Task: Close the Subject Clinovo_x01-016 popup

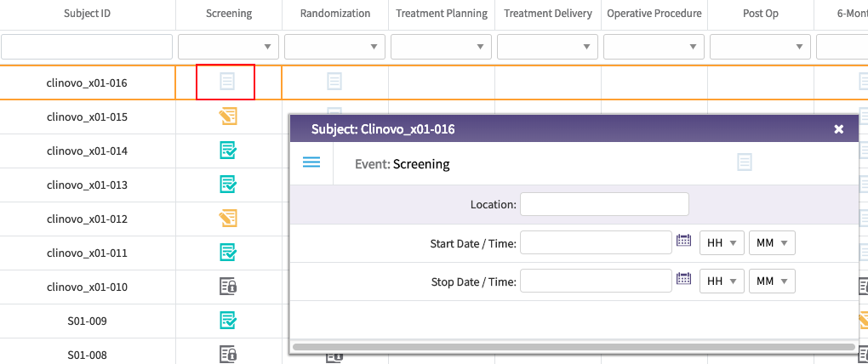Action: [x=839, y=129]
